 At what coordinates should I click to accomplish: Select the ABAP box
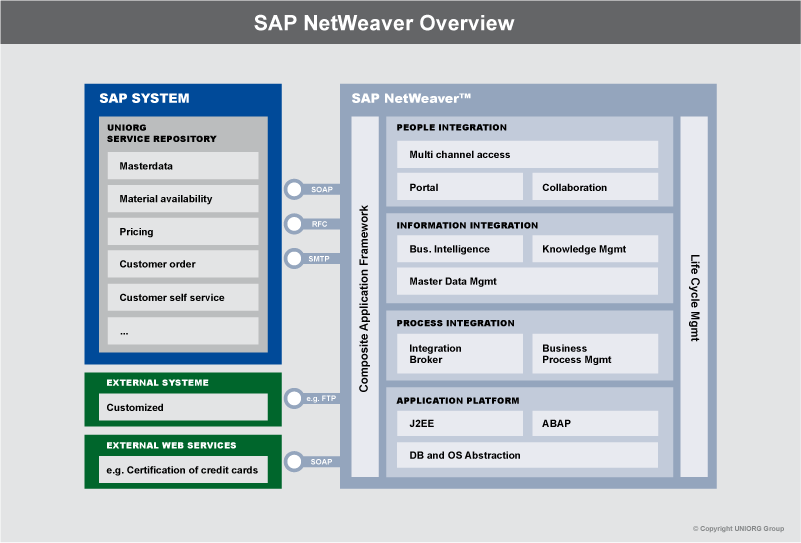pyautogui.click(x=595, y=423)
